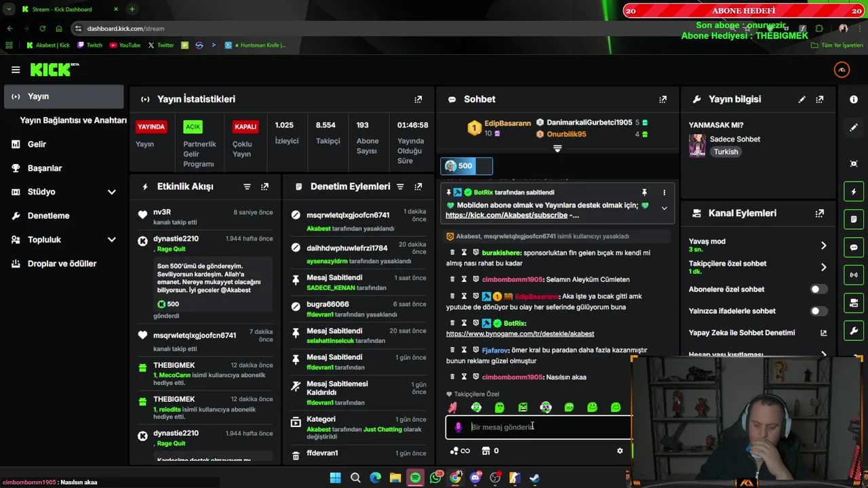The width and height of the screenshot is (868, 488).
Task: Click the pencil icon in right sidebar
Action: (x=854, y=127)
